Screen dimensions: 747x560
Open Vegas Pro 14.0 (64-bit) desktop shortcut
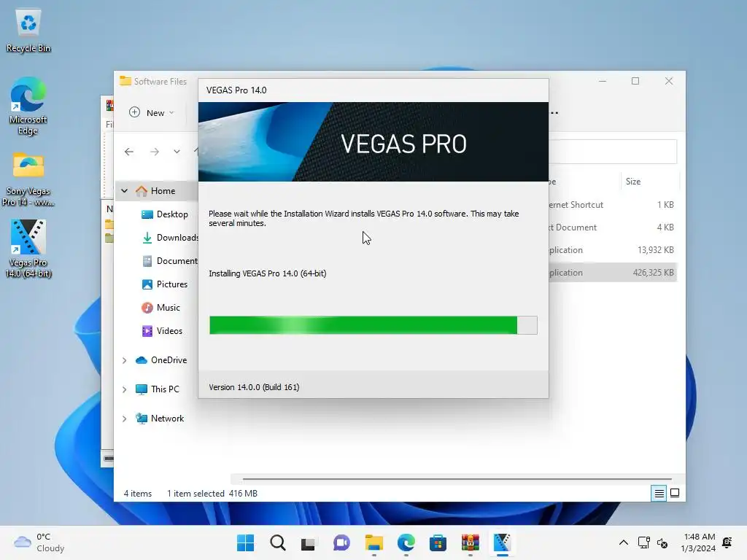click(28, 249)
